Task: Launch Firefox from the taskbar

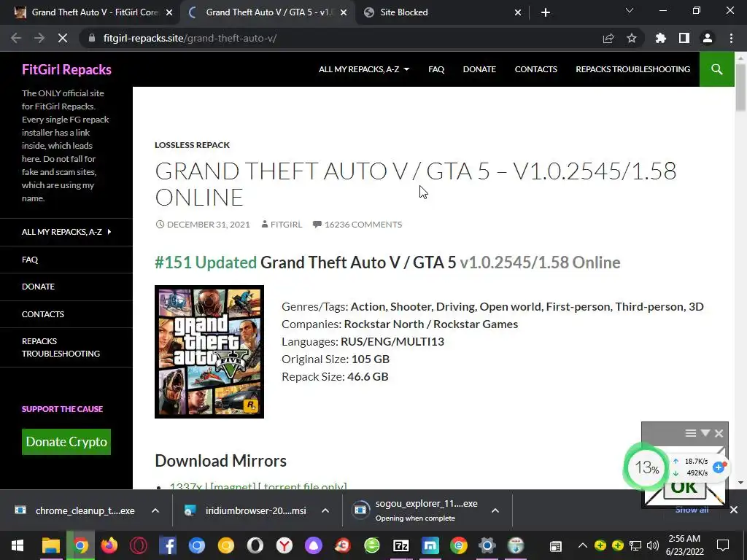Action: pos(109,545)
